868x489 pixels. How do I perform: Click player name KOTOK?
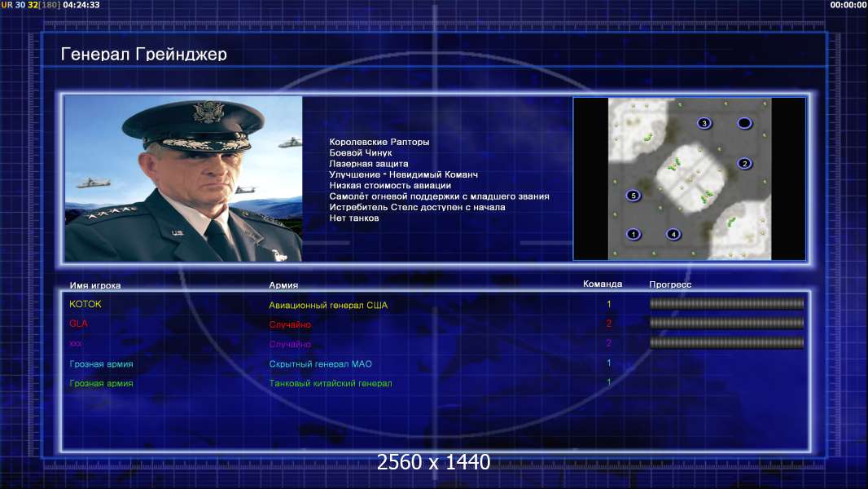pos(85,304)
